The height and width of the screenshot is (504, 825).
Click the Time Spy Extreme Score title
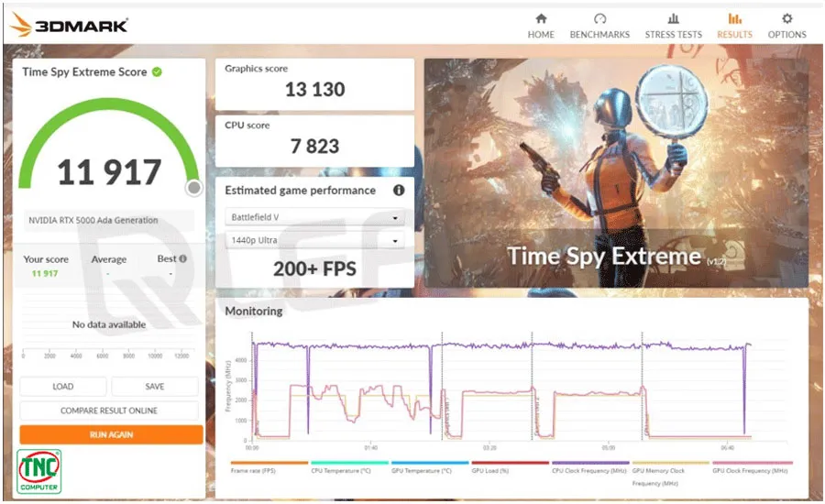tap(84, 72)
